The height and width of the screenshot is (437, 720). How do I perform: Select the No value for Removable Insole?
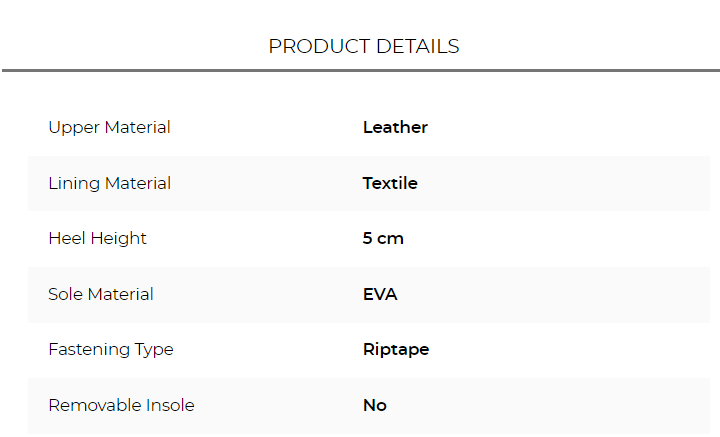[374, 406]
